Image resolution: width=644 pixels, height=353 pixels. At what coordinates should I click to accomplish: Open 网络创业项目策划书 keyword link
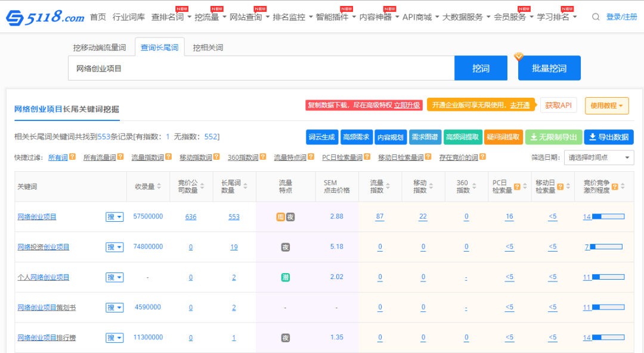click(x=47, y=308)
